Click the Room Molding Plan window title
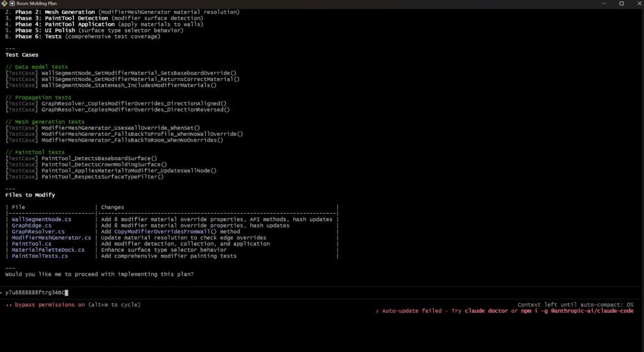644x352 pixels. pos(36,4)
